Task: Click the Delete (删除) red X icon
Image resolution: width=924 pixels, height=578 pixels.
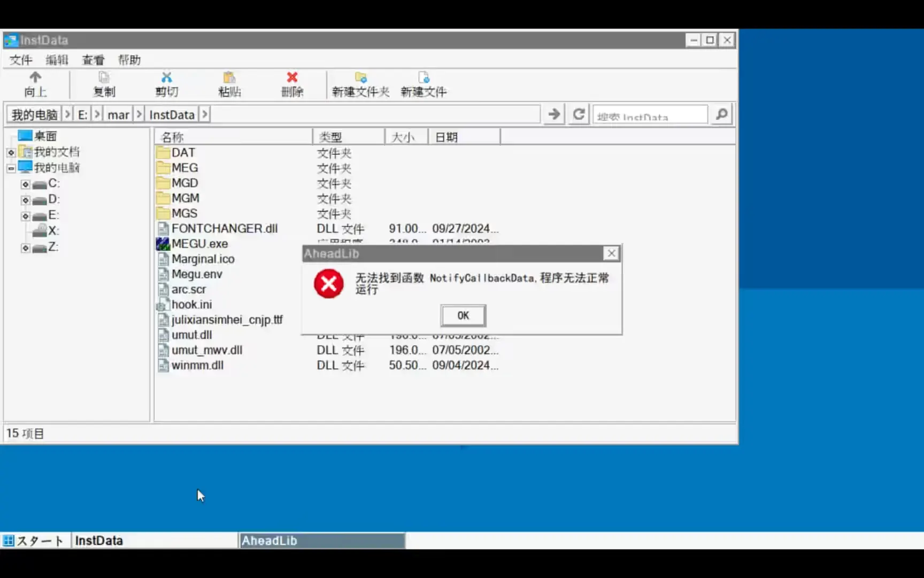Action: coord(292,78)
